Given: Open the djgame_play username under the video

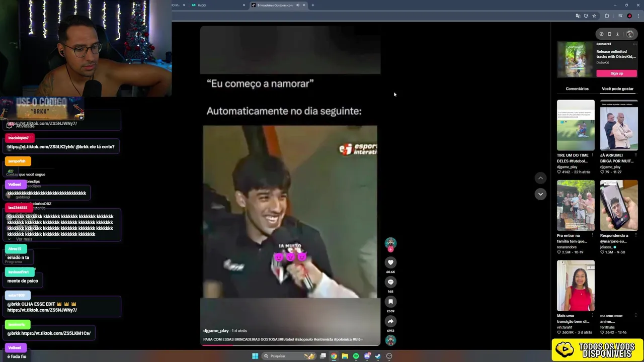Looking at the screenshot, I should tap(216, 331).
